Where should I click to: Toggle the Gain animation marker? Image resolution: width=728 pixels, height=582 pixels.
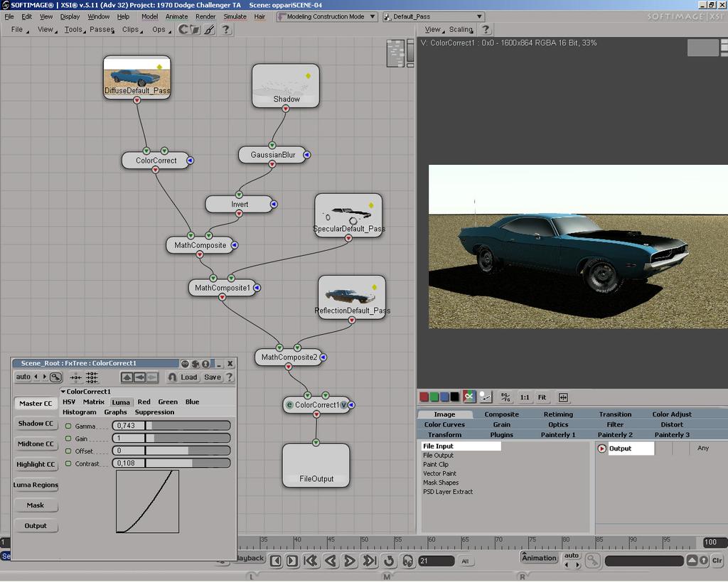pos(68,438)
